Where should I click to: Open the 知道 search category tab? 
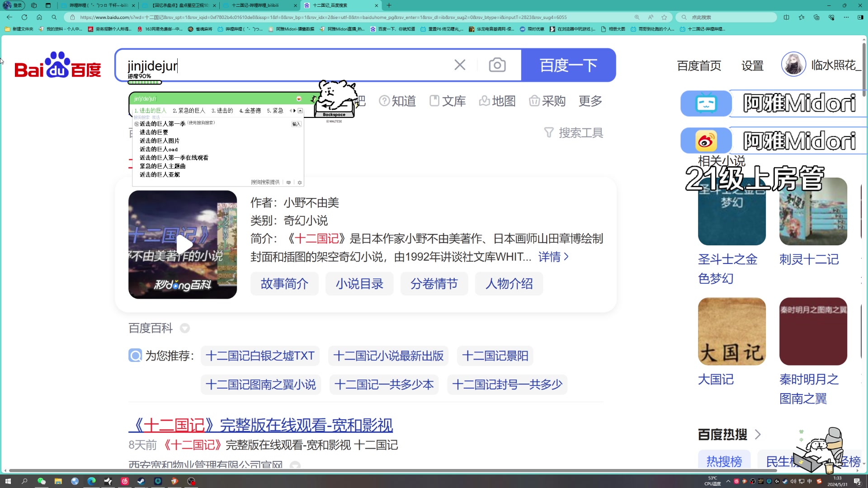397,101
